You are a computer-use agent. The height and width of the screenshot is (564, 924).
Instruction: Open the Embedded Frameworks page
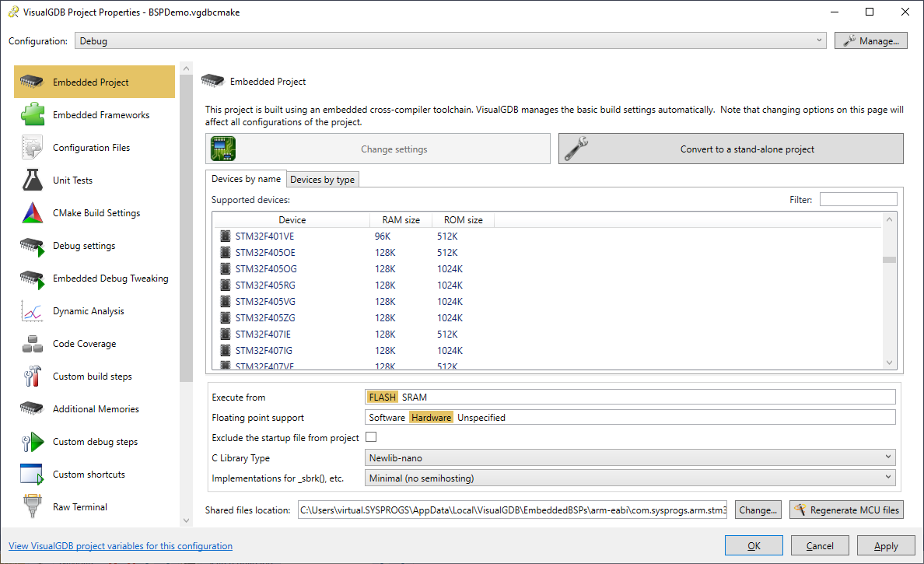pos(94,114)
